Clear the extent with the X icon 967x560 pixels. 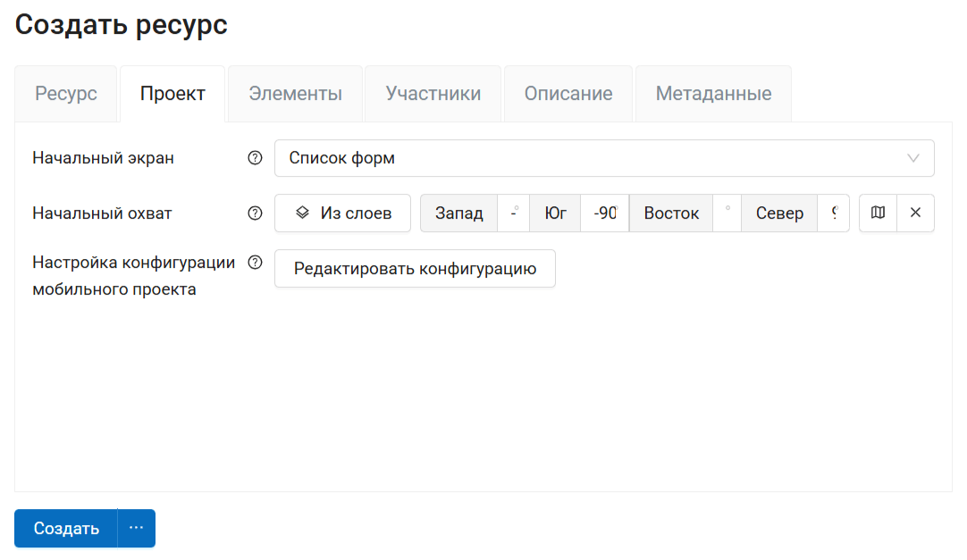[915, 213]
